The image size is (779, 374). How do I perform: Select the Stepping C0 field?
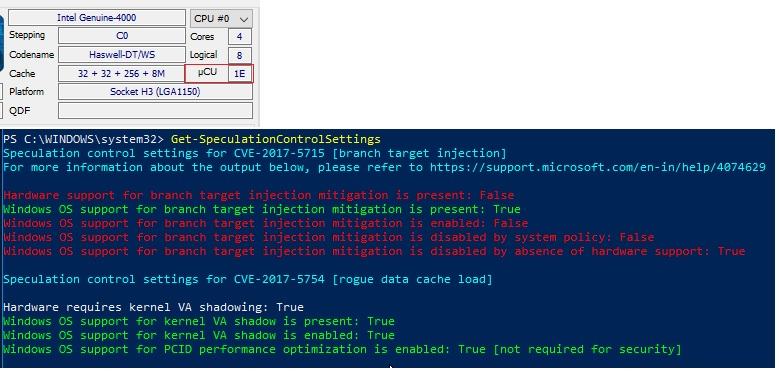pyautogui.click(x=122, y=36)
